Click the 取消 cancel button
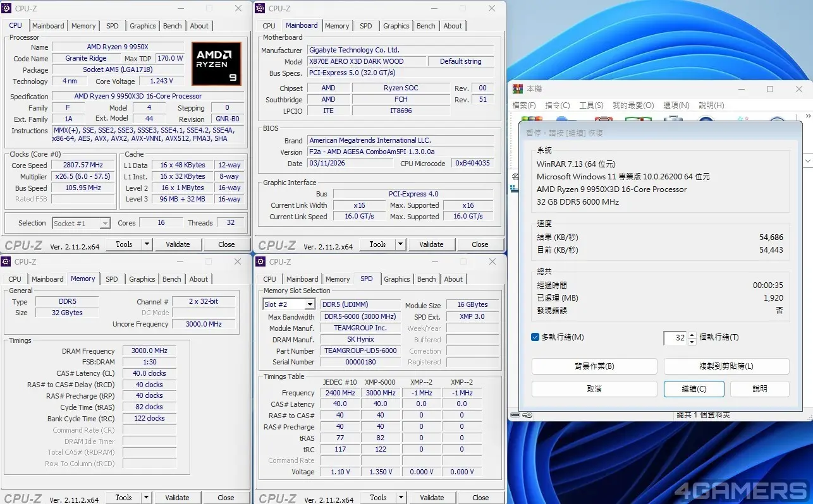 (594, 389)
